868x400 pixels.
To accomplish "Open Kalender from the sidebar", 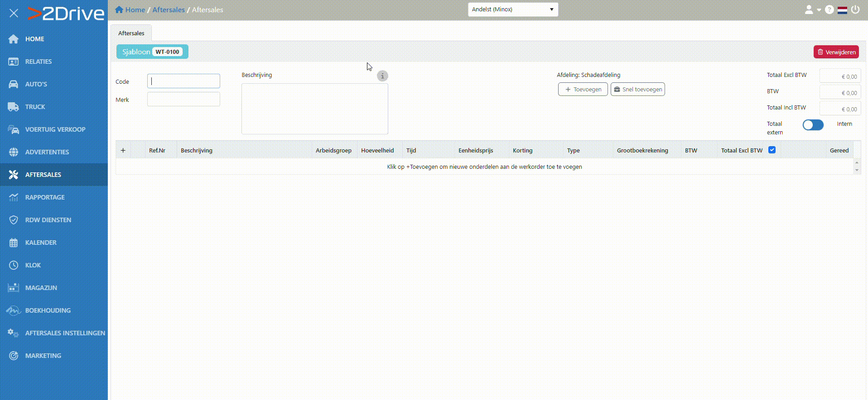I will click(41, 243).
